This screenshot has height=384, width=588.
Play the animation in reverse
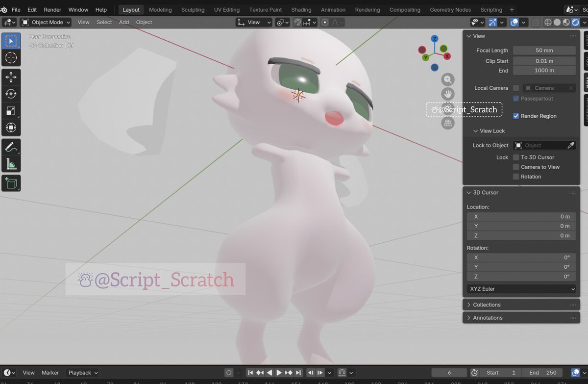(x=269, y=373)
